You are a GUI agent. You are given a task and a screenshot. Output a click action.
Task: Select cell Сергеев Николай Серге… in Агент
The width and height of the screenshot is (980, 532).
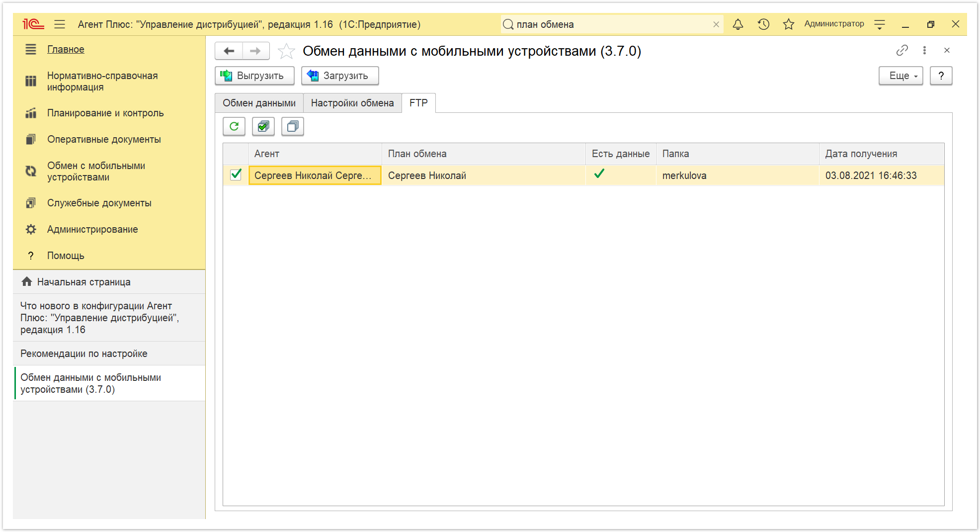(315, 175)
